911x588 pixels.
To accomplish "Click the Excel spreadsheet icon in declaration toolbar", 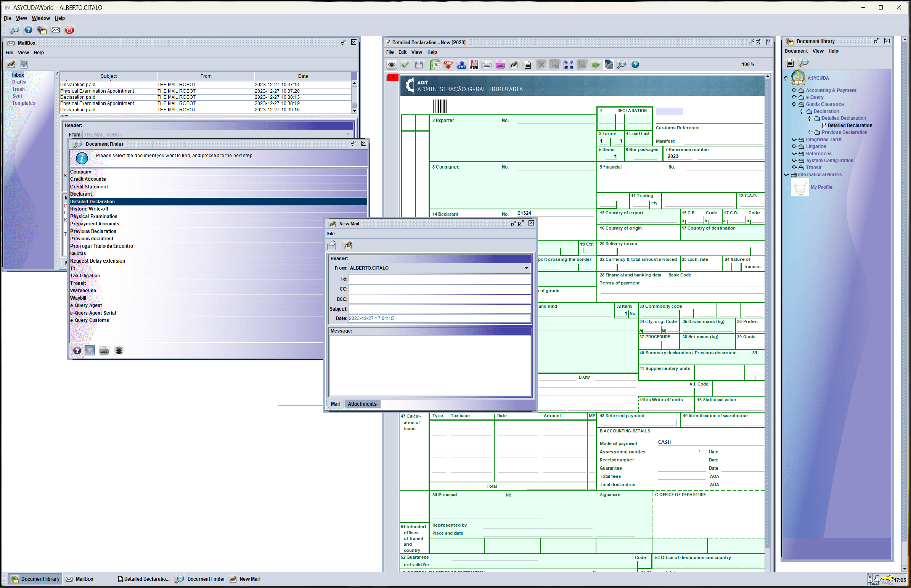I will [435, 65].
